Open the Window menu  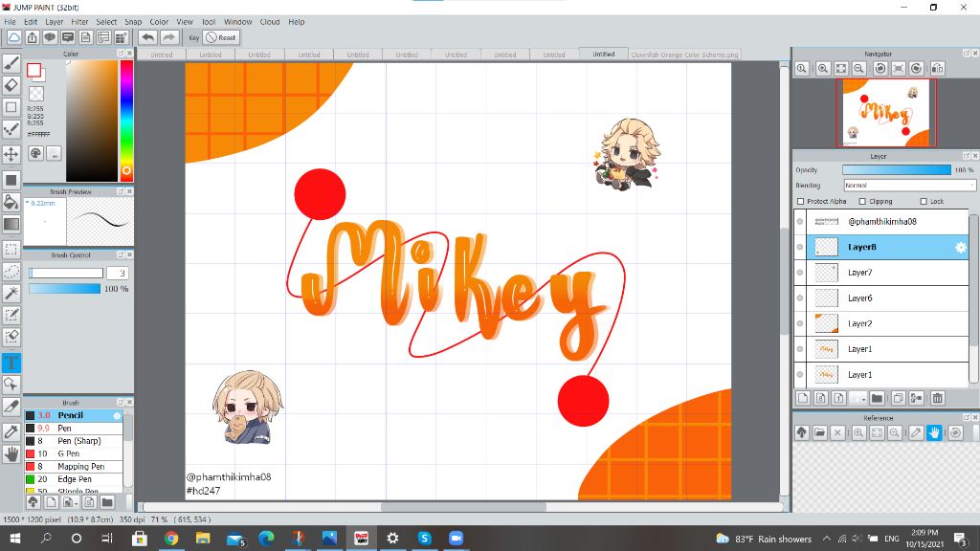click(x=238, y=22)
